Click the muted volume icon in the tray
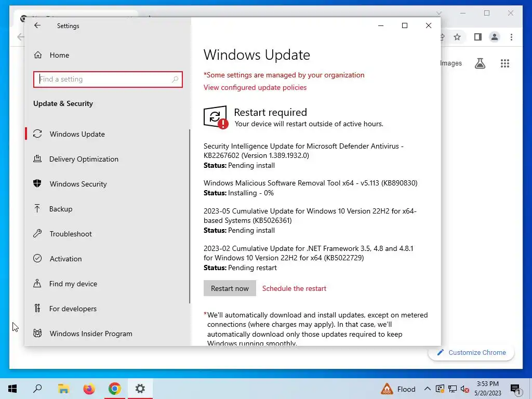The height and width of the screenshot is (399, 532). point(465,389)
